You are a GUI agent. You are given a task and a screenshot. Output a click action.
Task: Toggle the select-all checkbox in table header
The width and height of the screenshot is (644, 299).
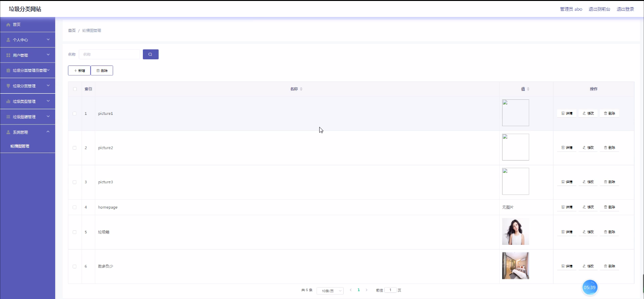(x=74, y=89)
